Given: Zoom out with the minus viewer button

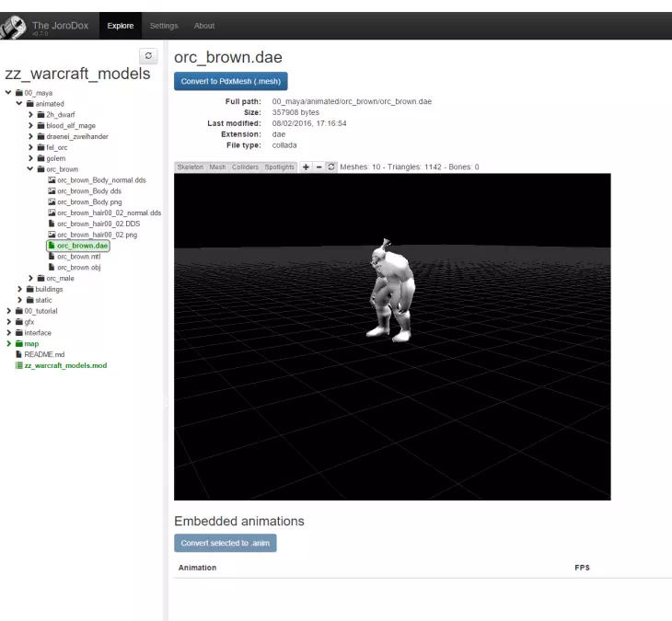Looking at the screenshot, I should (319, 167).
